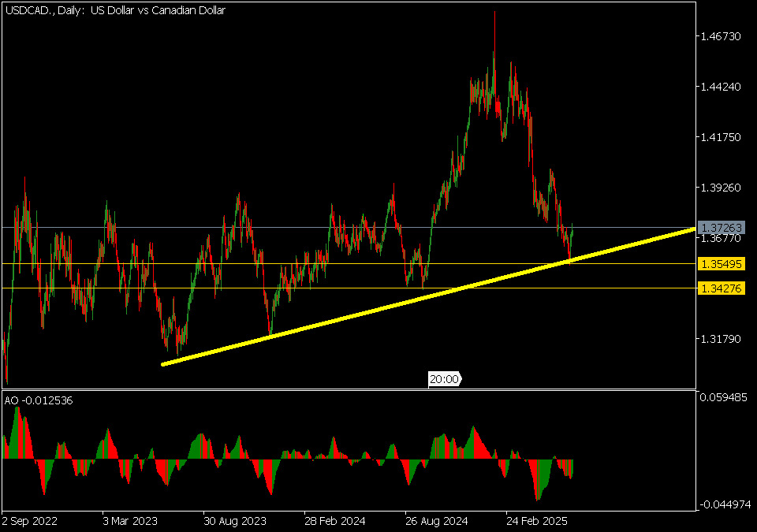Viewport: 757px width, 532px height.
Task: Click the USDCAD Daily chart title
Action: coord(115,10)
